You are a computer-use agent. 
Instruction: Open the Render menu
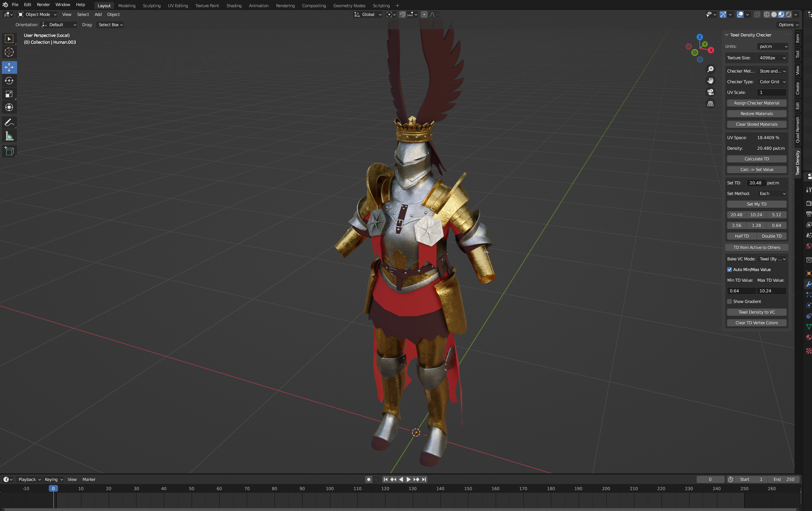pyautogui.click(x=43, y=5)
